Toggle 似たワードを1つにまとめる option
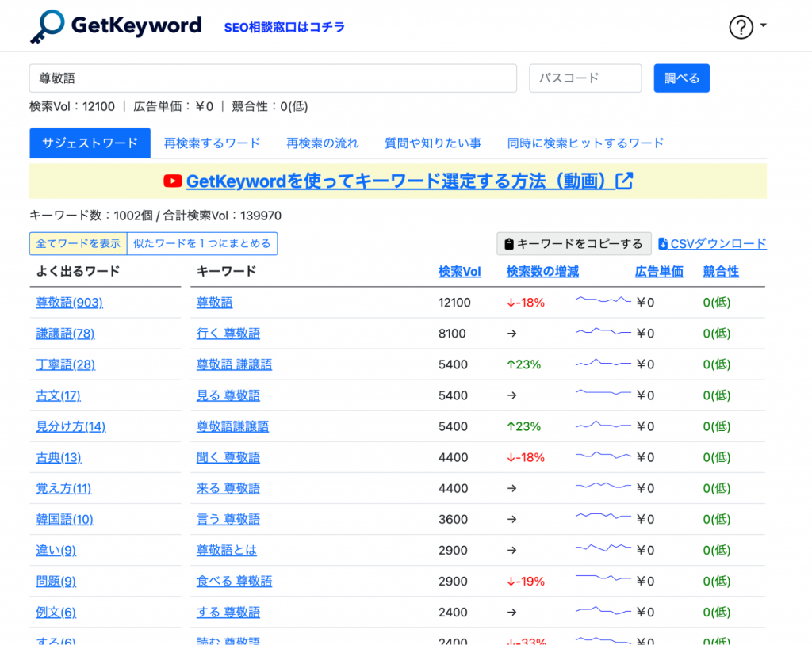The width and height of the screenshot is (812, 645). coord(202,243)
